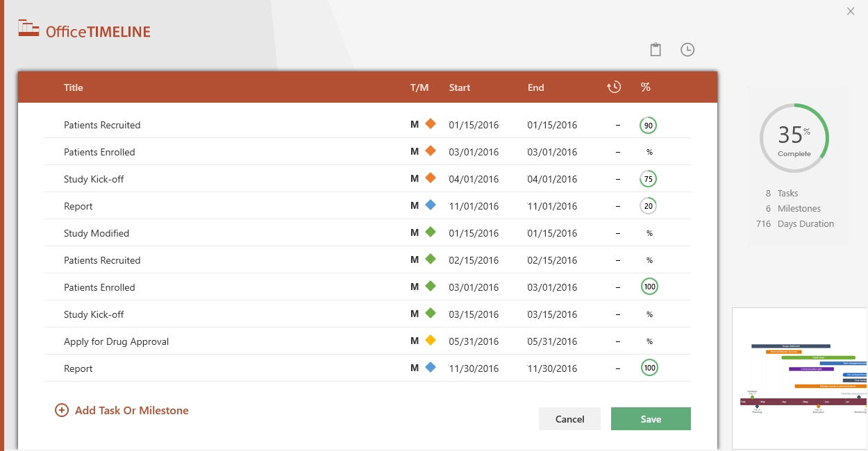
Task: Click the Start column header
Action: tap(460, 87)
